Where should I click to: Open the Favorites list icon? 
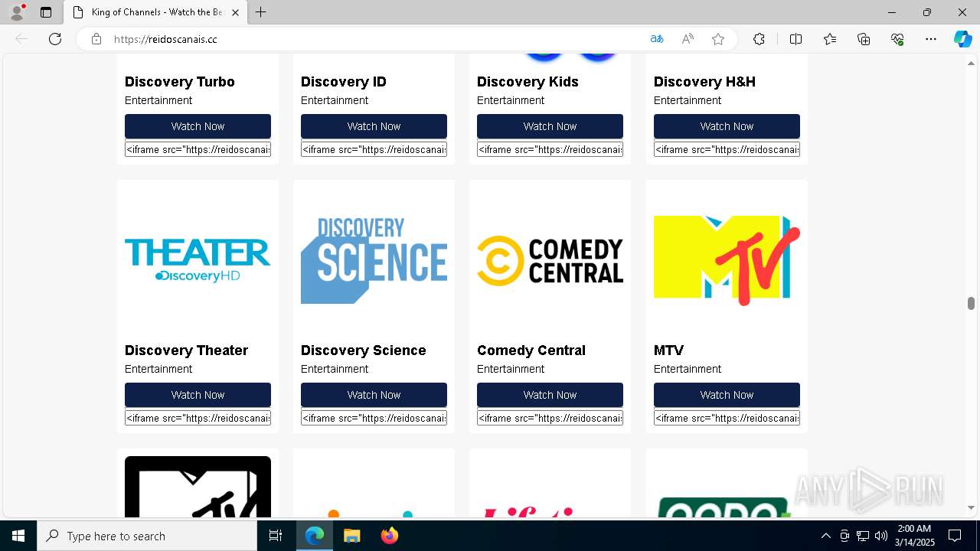(x=830, y=39)
